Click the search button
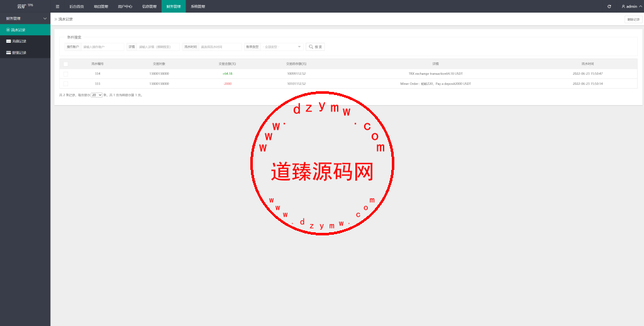This screenshot has width=644, height=326. coord(316,47)
